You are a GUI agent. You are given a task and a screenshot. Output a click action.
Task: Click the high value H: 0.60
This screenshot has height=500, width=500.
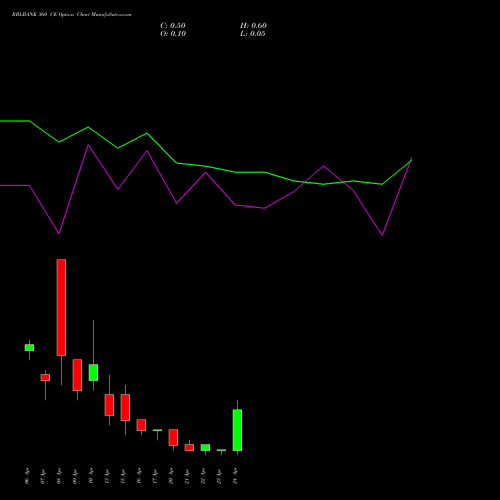[253, 26]
